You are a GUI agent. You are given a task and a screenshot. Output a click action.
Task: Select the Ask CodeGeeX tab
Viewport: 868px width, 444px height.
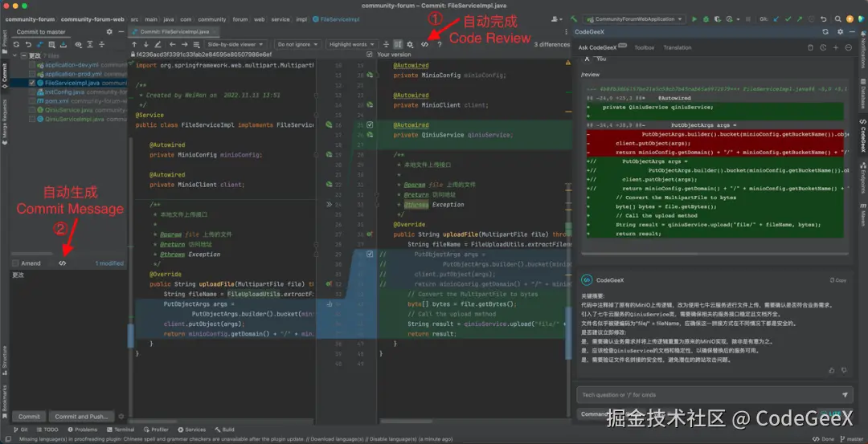pyautogui.click(x=602, y=47)
